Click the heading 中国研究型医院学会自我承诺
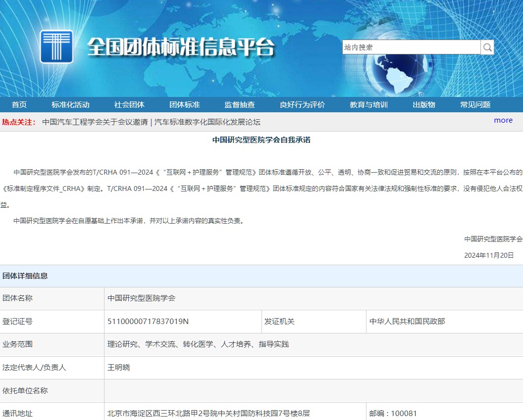 [x=261, y=140]
